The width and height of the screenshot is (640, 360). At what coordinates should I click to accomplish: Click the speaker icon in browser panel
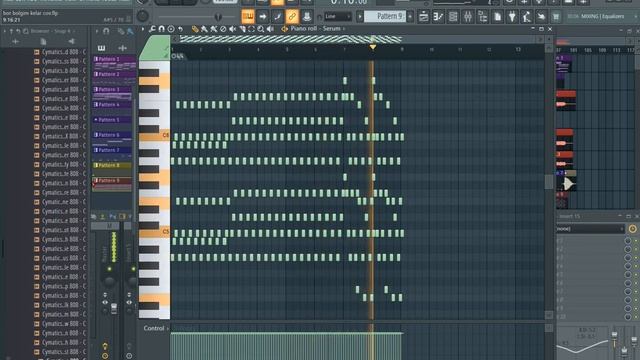(71, 41)
